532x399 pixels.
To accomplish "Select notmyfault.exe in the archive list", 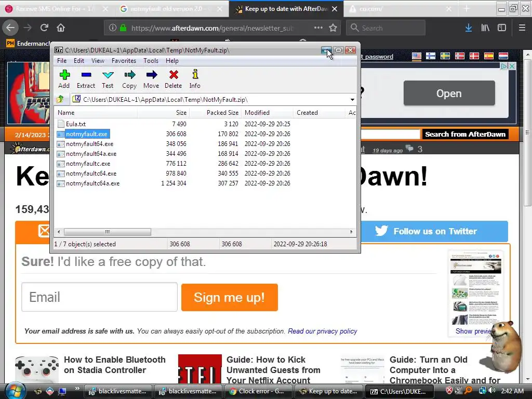I will [x=87, y=134].
